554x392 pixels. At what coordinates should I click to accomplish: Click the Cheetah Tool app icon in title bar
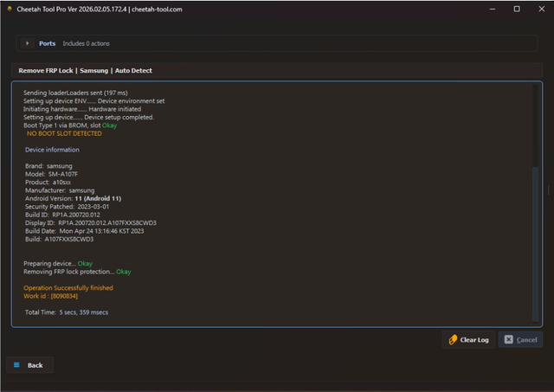click(x=10, y=9)
